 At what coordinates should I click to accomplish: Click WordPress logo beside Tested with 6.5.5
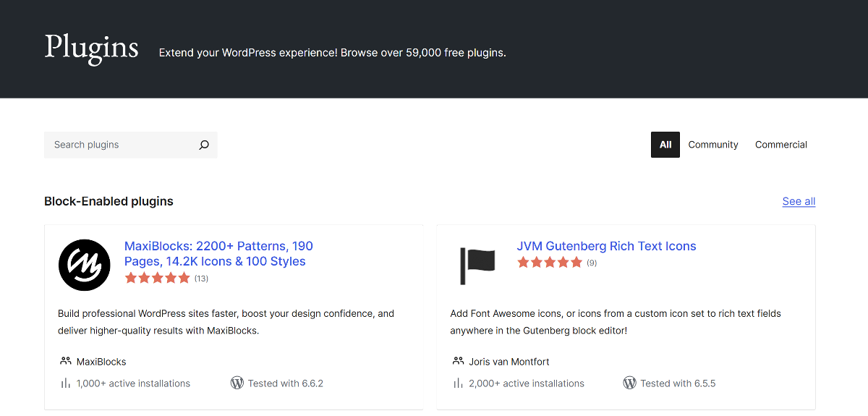tap(629, 383)
